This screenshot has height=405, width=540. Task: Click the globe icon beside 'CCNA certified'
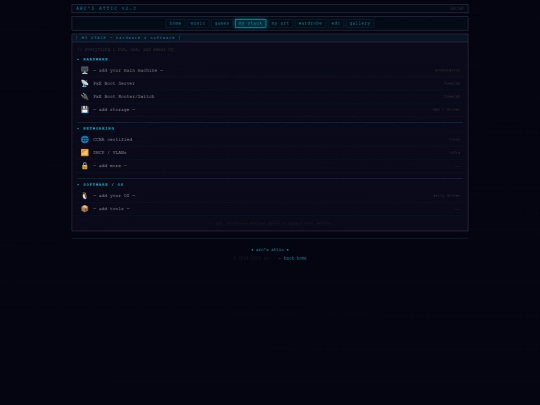85,139
